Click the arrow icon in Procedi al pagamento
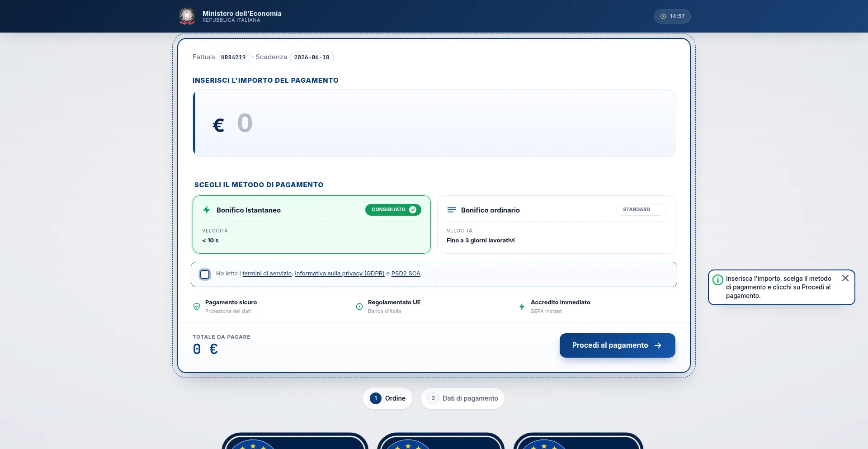Image resolution: width=868 pixels, height=449 pixels. (x=658, y=345)
